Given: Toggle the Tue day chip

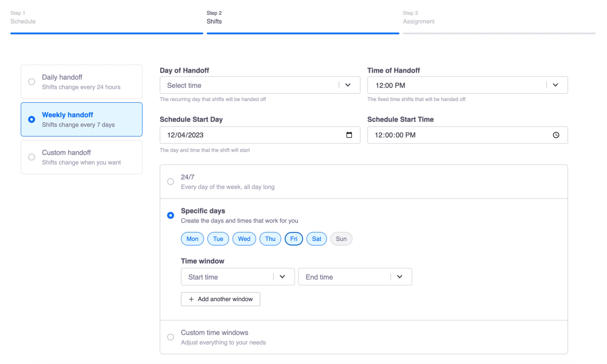Looking at the screenshot, I should (x=218, y=239).
